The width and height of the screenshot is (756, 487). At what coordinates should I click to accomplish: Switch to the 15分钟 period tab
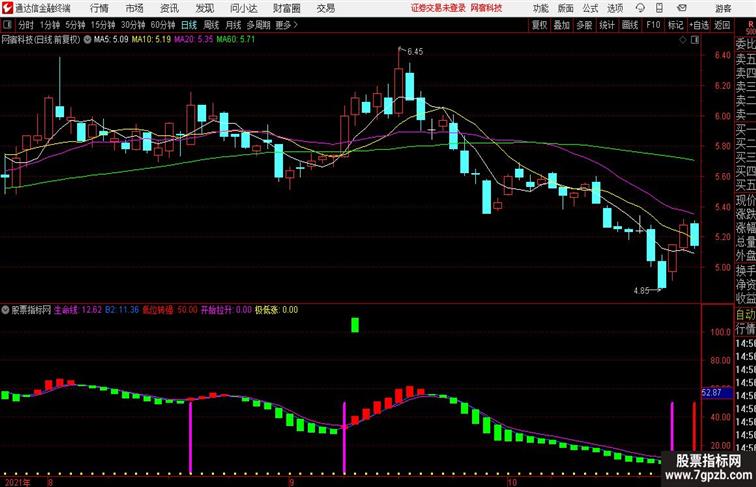pyautogui.click(x=103, y=25)
